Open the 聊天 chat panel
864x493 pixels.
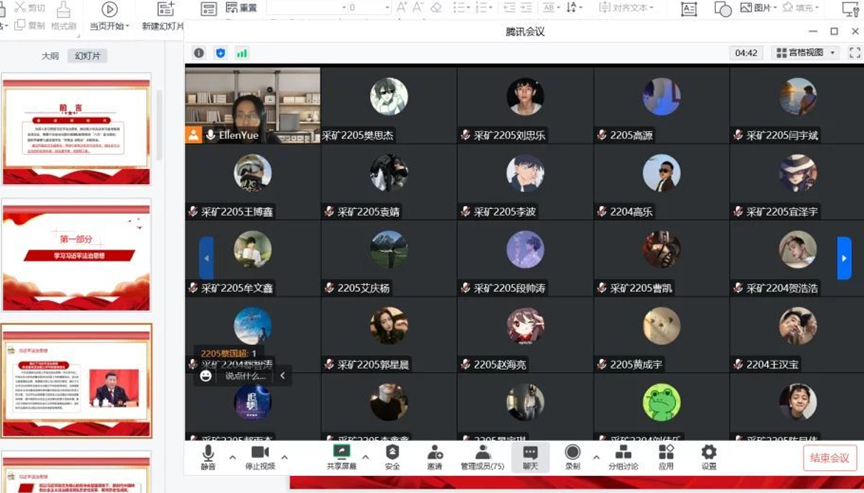(530, 456)
